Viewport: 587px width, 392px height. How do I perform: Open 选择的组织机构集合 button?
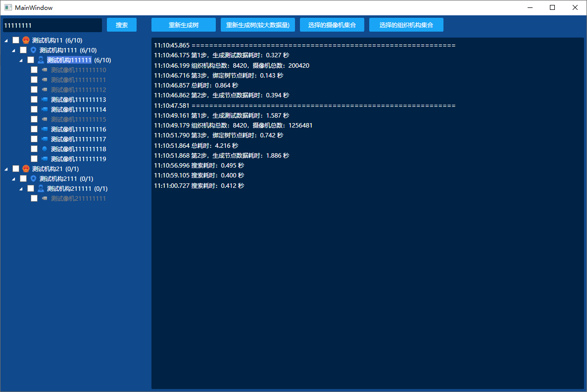(x=406, y=25)
